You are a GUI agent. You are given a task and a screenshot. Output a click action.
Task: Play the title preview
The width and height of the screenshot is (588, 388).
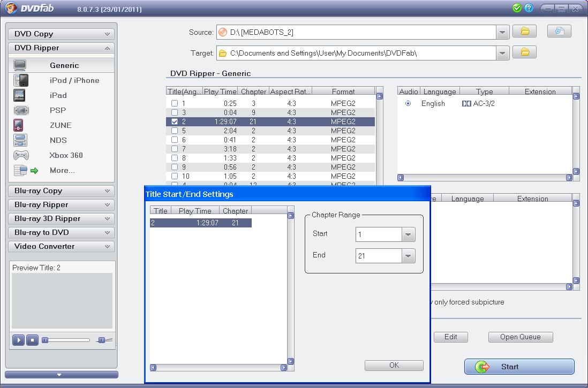18,340
